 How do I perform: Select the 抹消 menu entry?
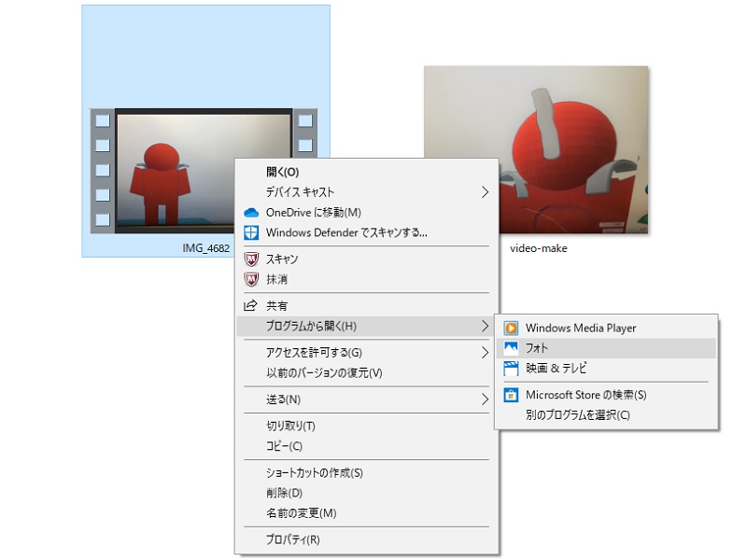367,279
